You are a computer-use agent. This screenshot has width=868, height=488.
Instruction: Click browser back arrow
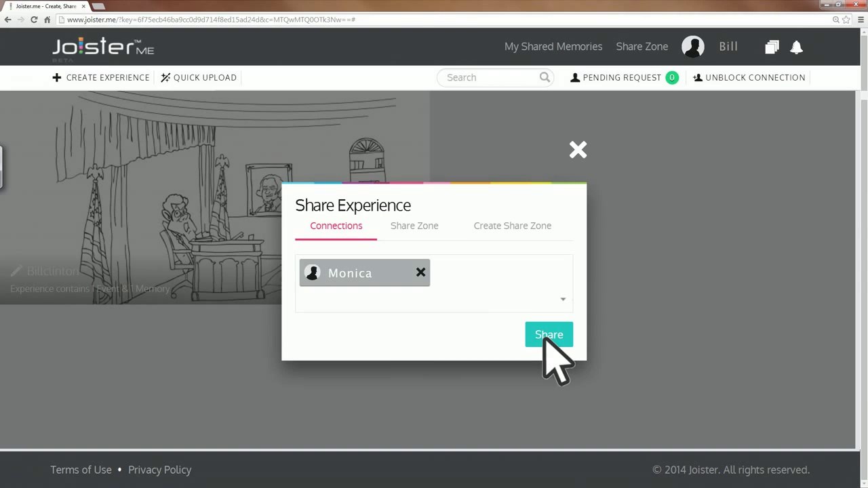(x=8, y=20)
